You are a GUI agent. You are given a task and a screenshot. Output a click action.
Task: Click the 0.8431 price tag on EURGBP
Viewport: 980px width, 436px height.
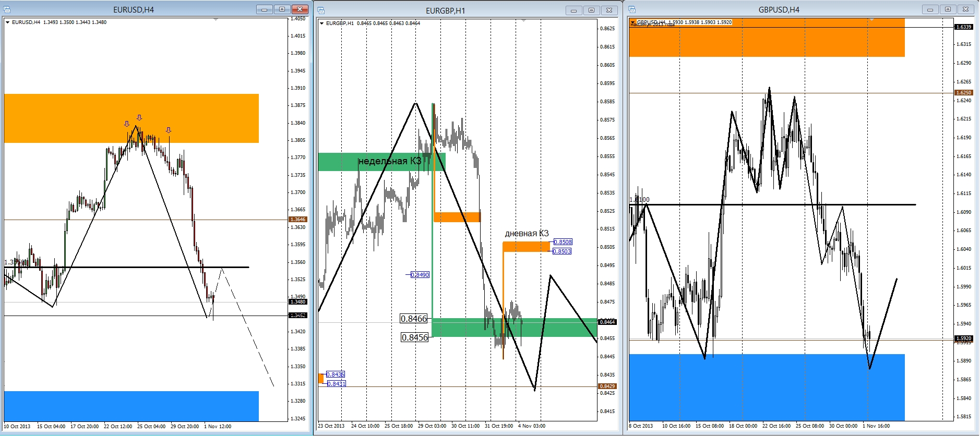[337, 384]
